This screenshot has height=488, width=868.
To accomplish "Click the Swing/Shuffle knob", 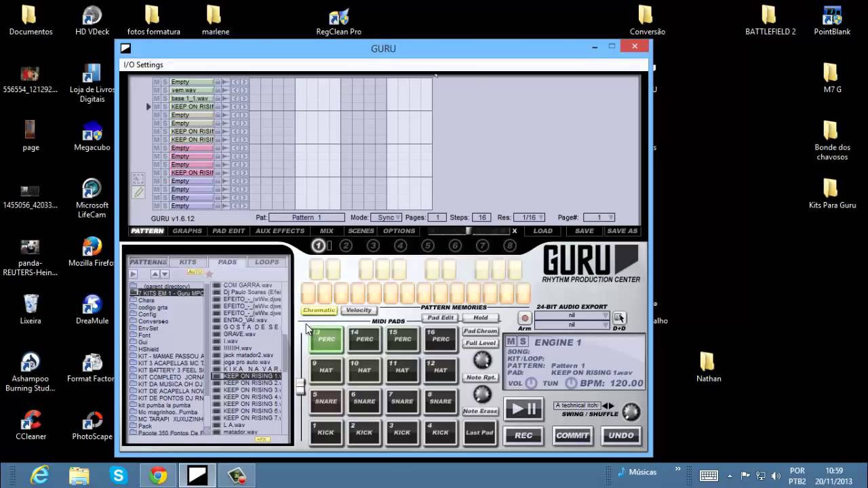I will click(631, 411).
